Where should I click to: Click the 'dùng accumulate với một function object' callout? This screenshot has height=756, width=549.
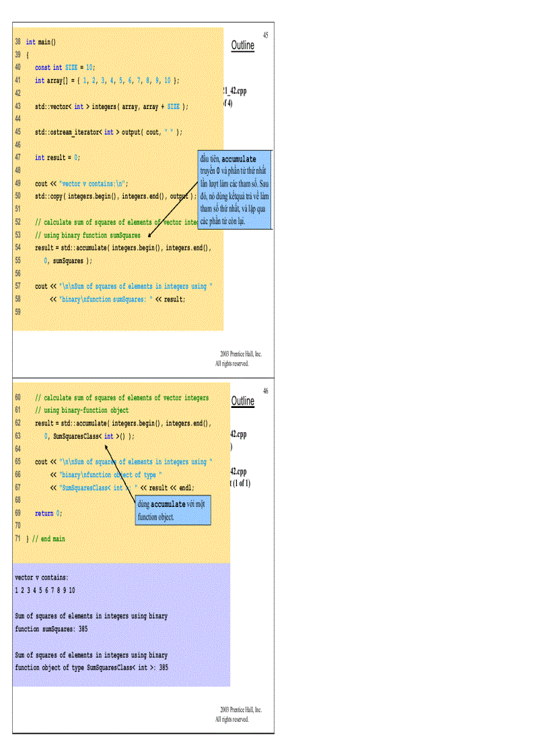point(172,510)
